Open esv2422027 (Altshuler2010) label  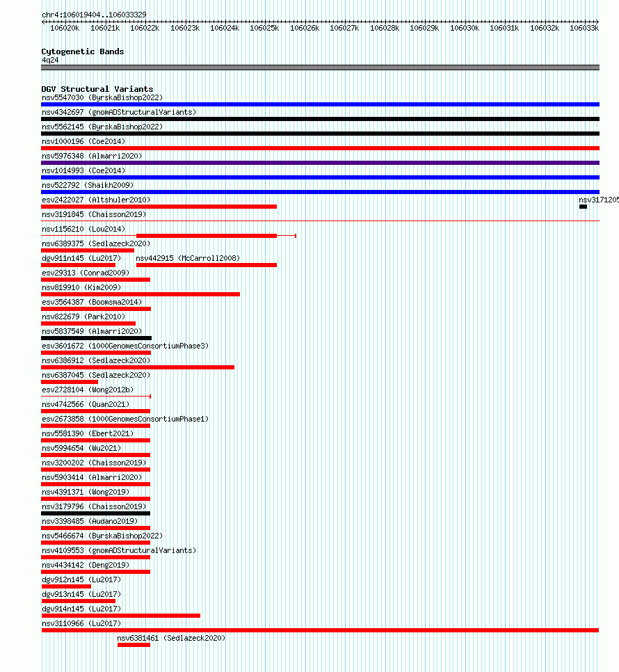(96, 200)
